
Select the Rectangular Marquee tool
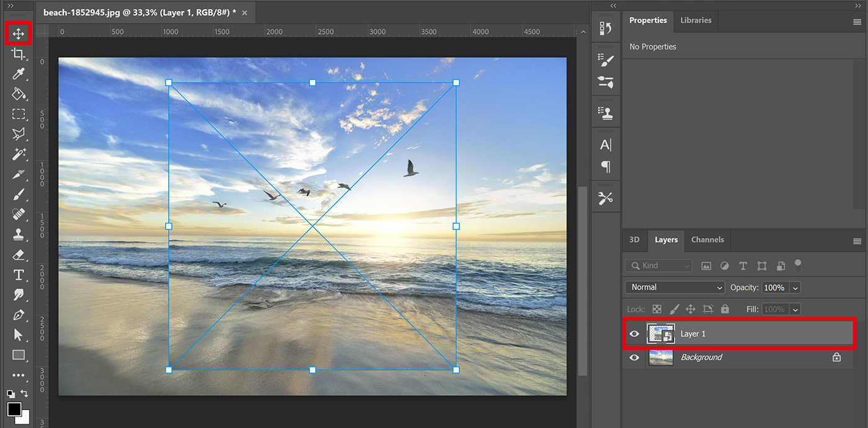coord(19,114)
